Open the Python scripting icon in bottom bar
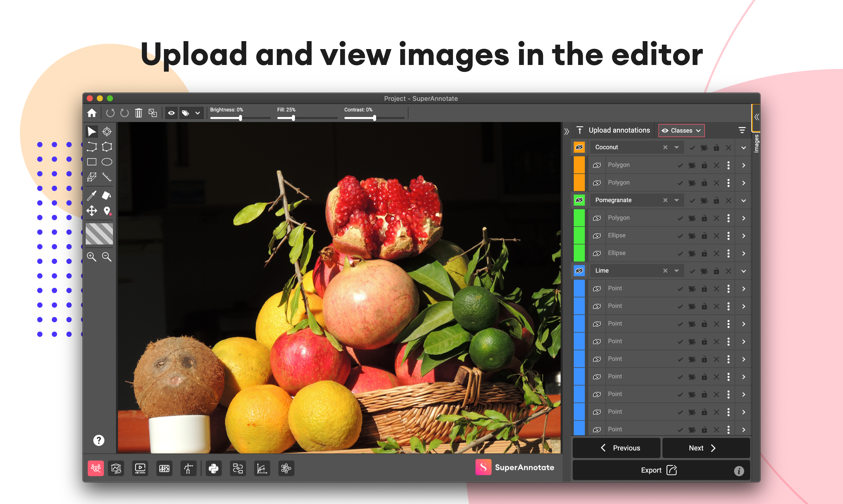This screenshot has height=504, width=843. pyautogui.click(x=213, y=469)
